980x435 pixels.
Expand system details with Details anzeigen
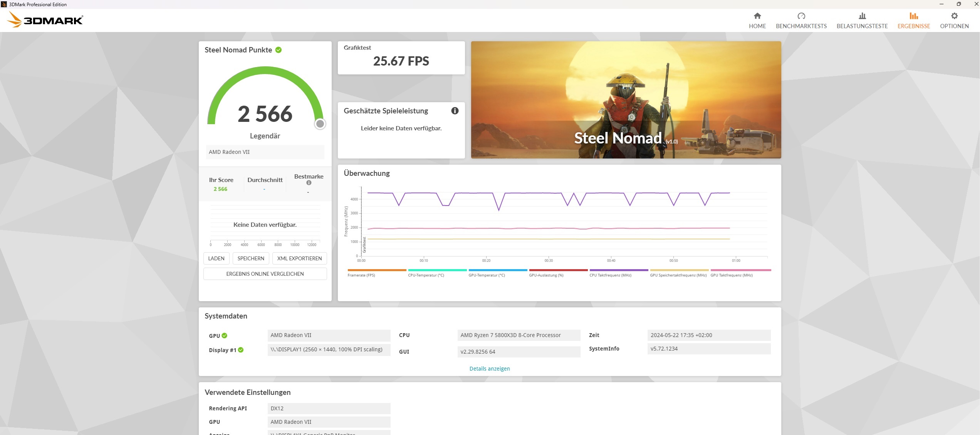489,369
